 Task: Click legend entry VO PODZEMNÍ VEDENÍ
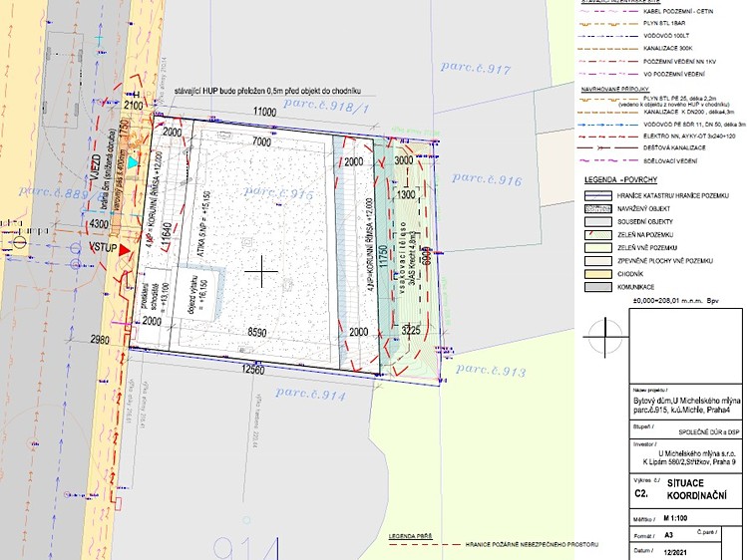pyautogui.click(x=673, y=74)
